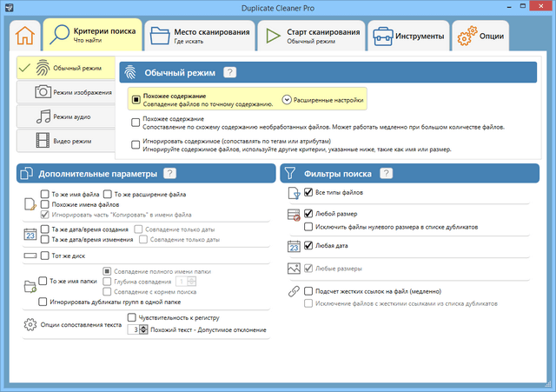The width and height of the screenshot is (556, 392).
Task: Select the audio mode music note icon
Action: pos(41,116)
